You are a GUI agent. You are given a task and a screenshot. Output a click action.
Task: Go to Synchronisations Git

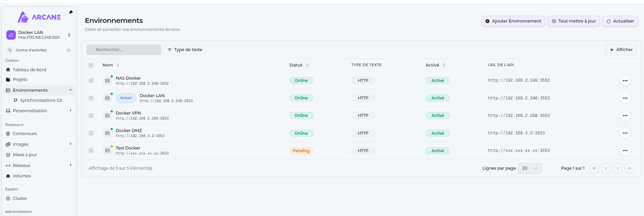[x=41, y=100]
